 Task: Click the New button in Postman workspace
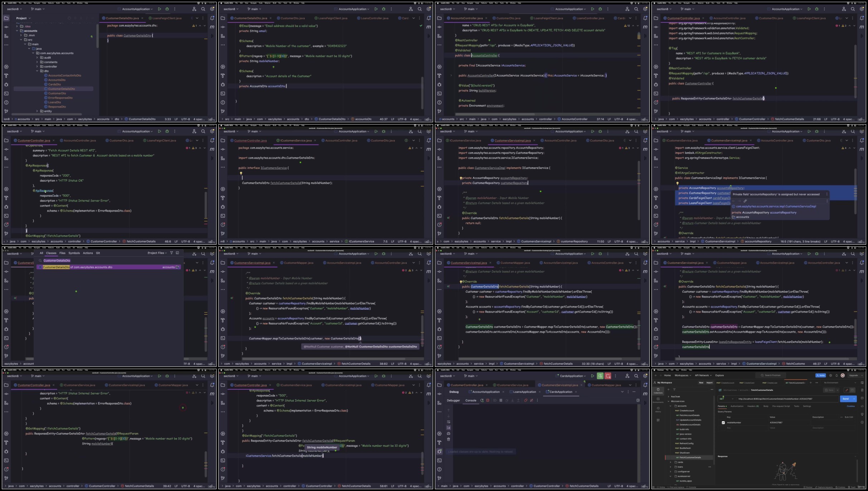701,383
